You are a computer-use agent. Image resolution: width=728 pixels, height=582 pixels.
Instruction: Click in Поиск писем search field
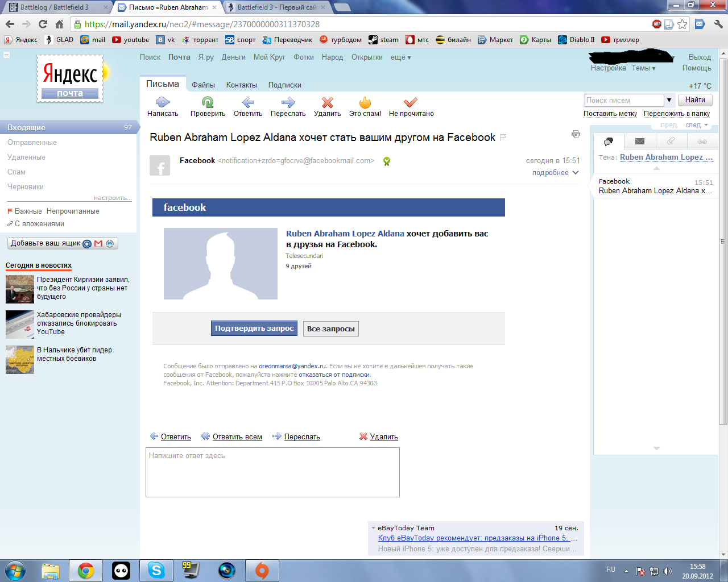click(x=624, y=100)
